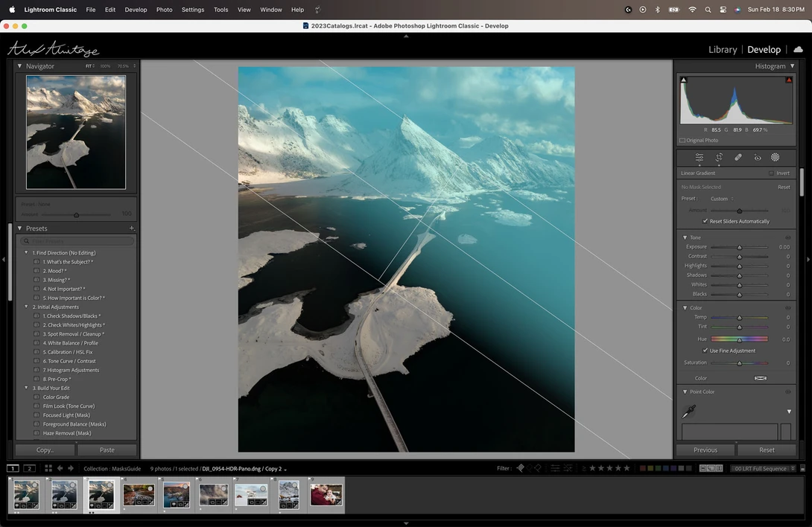
Task: Enable the Invert checkbox for Linear Gradient
Action: tap(771, 173)
